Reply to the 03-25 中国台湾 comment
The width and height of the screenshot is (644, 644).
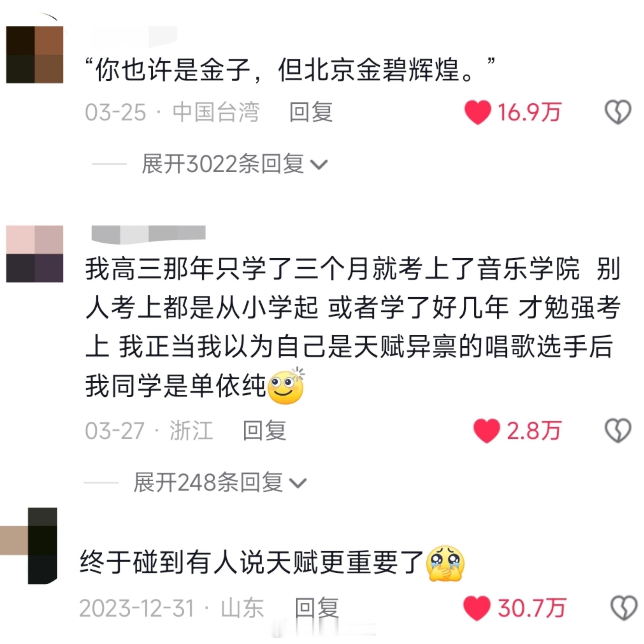(311, 112)
